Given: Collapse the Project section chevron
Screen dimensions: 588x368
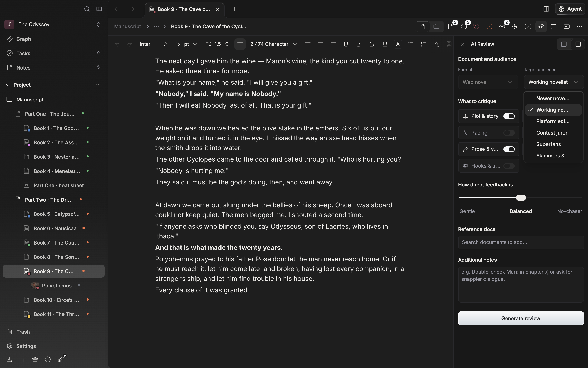Looking at the screenshot, I should pos(8,85).
